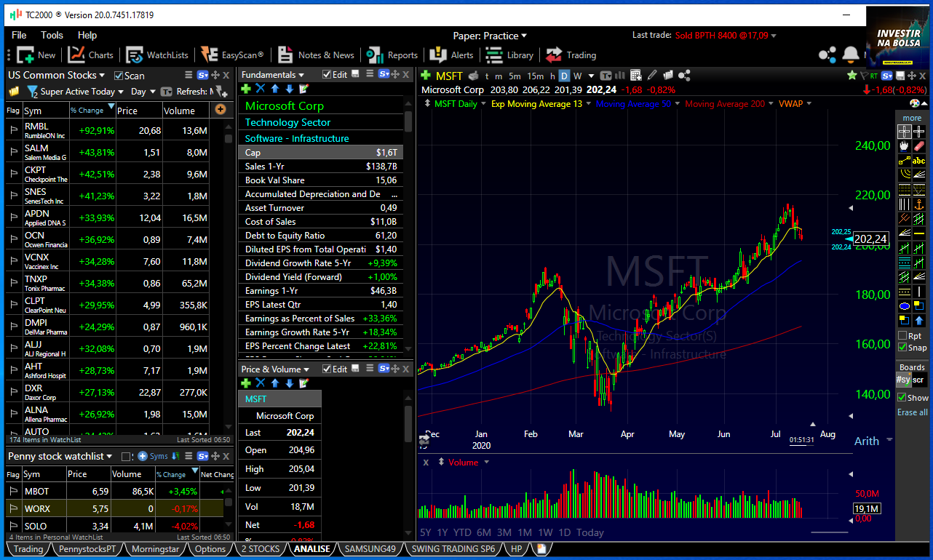Image resolution: width=933 pixels, height=560 pixels.
Task: Open the Paper: Practice account dropdown
Action: pyautogui.click(x=490, y=36)
